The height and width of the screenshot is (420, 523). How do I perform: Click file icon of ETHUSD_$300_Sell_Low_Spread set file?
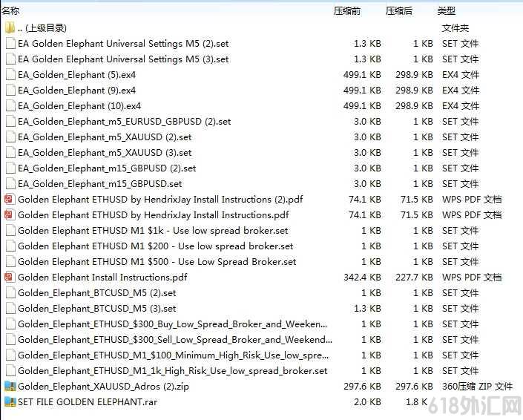coord(10,340)
